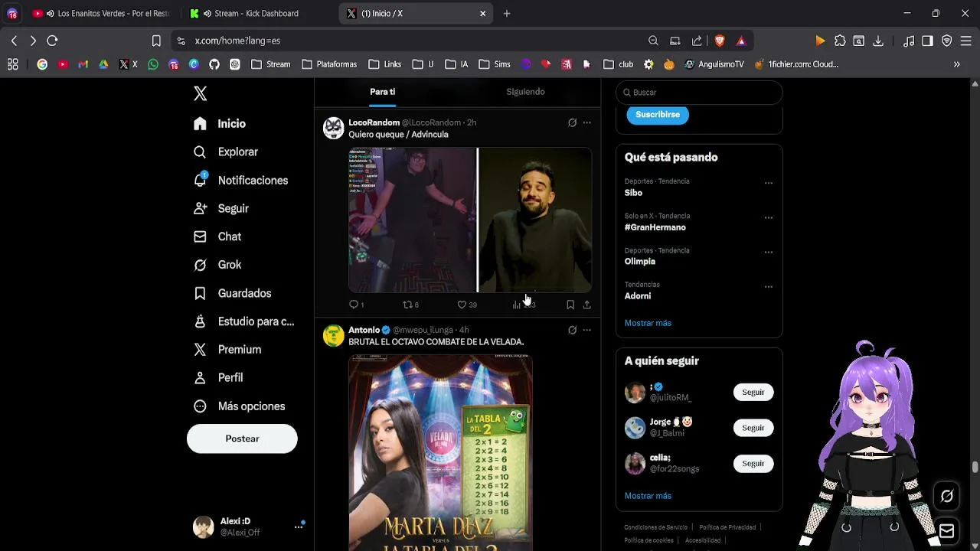Viewport: 980px width, 551px height.
Task: Open more options on LocoRandom's post
Action: point(587,122)
